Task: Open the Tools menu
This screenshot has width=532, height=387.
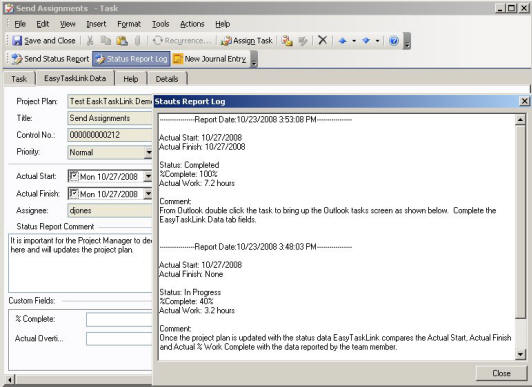Action: pos(160,24)
